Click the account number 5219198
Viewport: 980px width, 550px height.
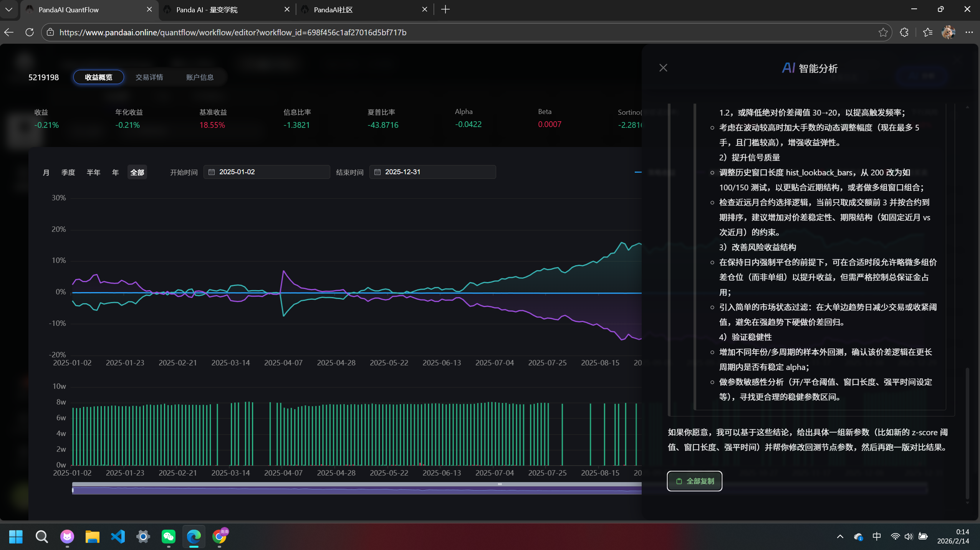coord(43,78)
